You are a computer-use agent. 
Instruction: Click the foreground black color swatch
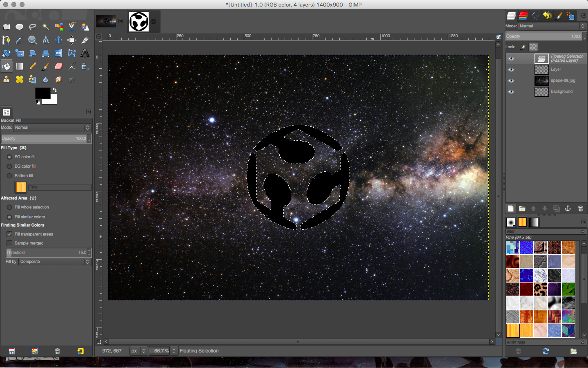[42, 93]
